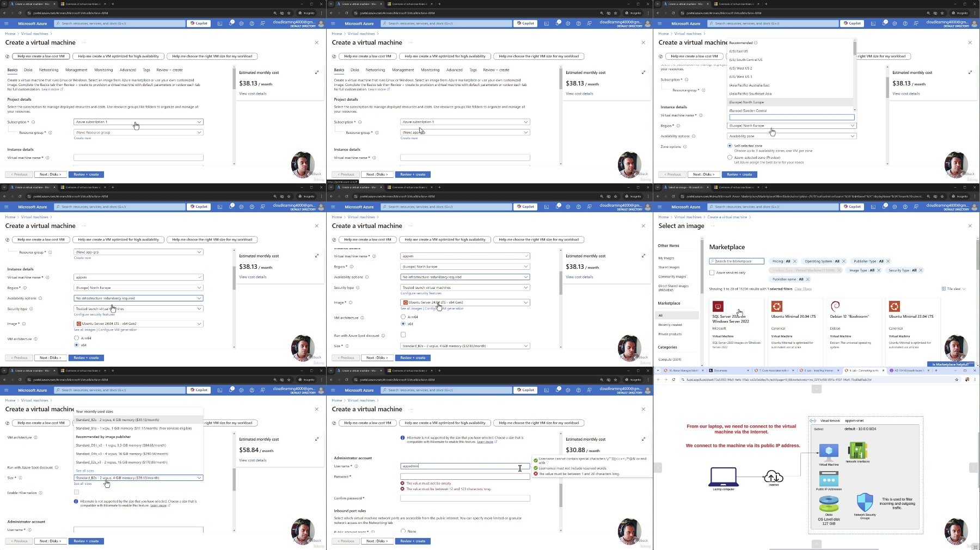Open My Images in the Select an image sidebar
The height and width of the screenshot is (550, 980).
[666, 258]
